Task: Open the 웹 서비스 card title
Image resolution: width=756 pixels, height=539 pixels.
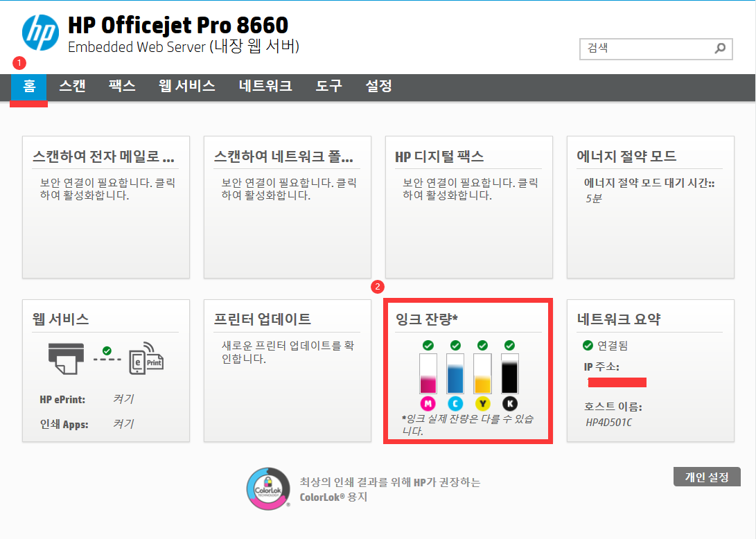Action: point(61,319)
